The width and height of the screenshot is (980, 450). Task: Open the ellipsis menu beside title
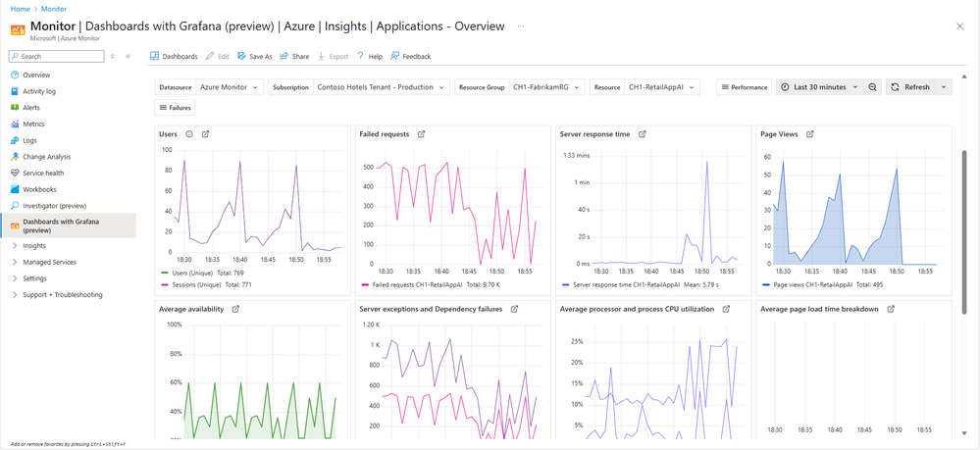coord(521,26)
